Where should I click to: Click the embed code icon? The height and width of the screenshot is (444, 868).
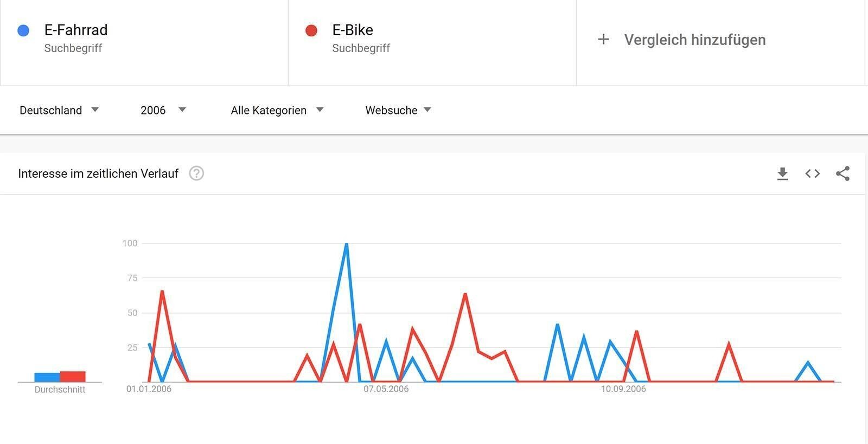coord(812,173)
